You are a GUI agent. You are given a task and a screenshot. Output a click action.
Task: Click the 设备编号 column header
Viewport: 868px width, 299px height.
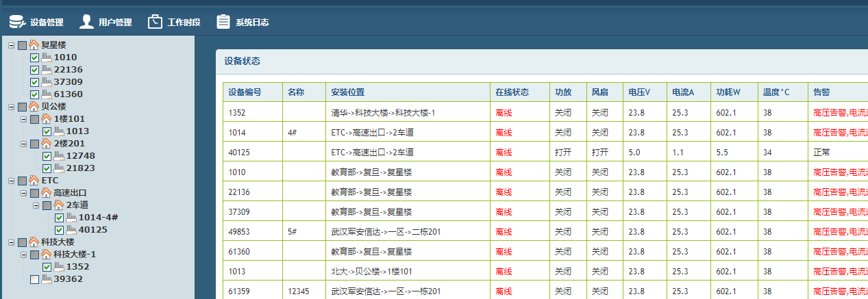point(245,92)
